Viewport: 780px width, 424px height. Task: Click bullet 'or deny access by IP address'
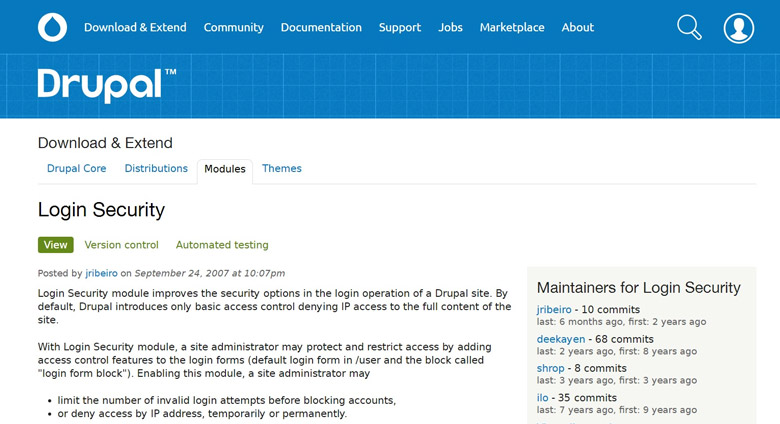(202, 414)
